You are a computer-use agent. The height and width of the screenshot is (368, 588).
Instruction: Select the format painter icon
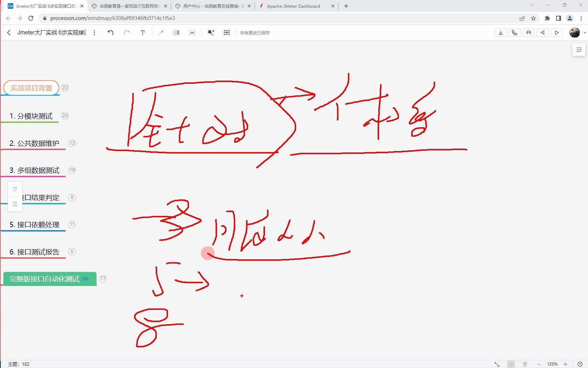(x=143, y=33)
